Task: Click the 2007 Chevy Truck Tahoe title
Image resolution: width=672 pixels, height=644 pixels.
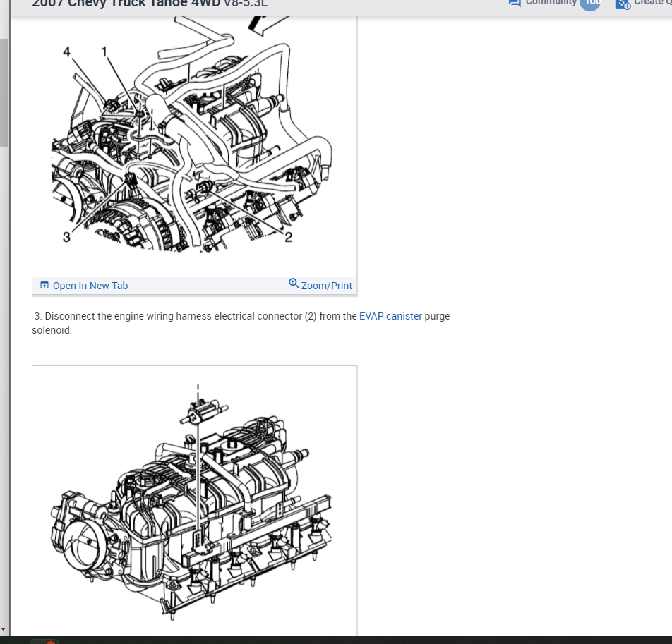Action: click(x=150, y=4)
